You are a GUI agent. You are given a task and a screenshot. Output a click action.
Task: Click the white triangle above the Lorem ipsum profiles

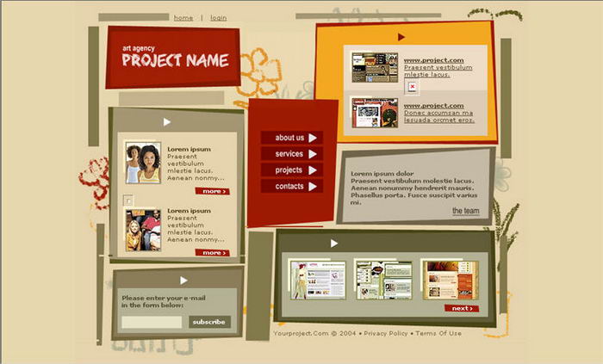tap(167, 122)
